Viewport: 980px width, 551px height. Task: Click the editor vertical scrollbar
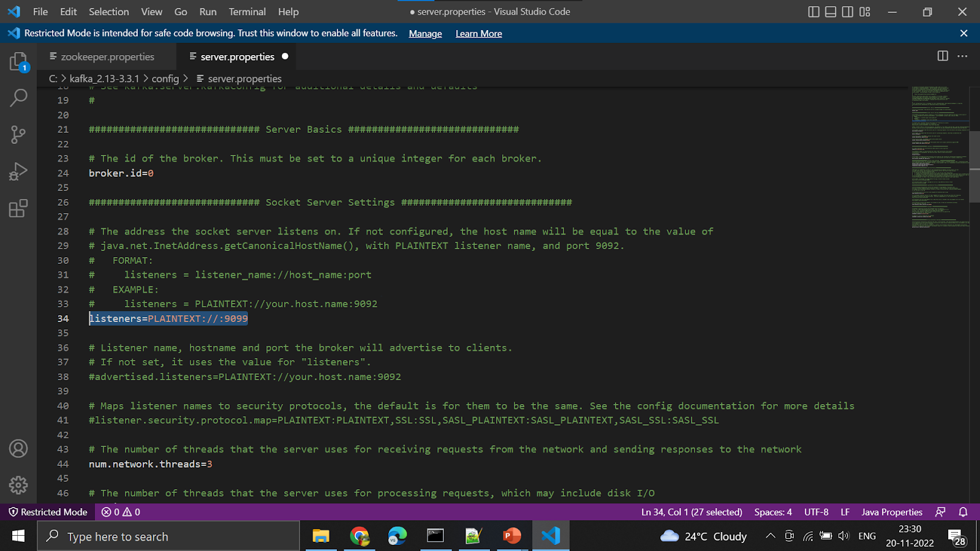(975, 165)
